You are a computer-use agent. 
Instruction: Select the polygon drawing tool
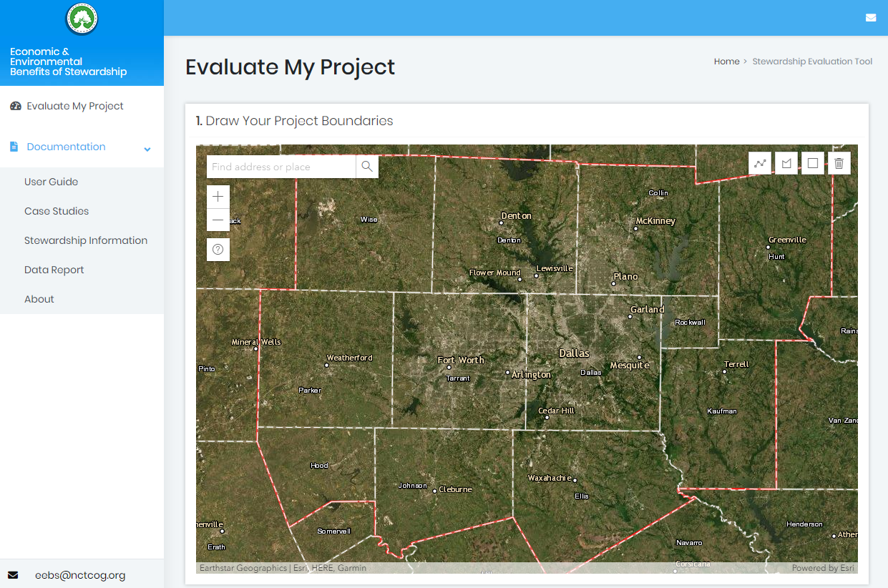(x=786, y=162)
